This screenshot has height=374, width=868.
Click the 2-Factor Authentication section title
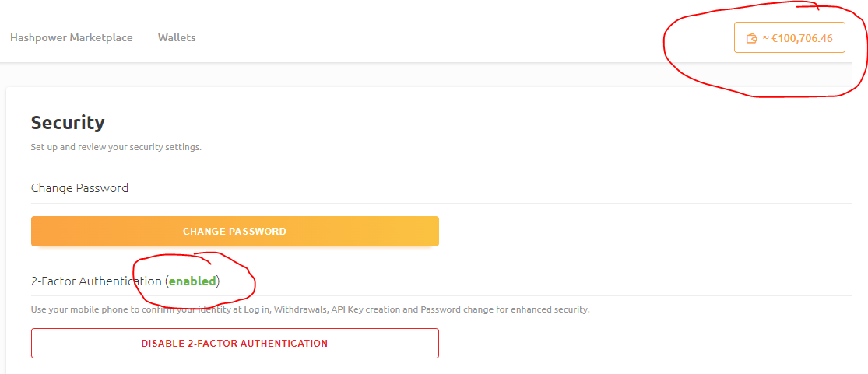(x=97, y=281)
